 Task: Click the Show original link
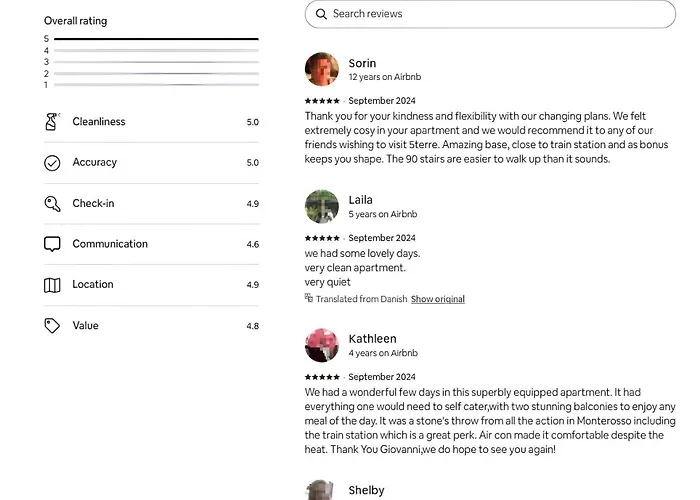click(437, 299)
